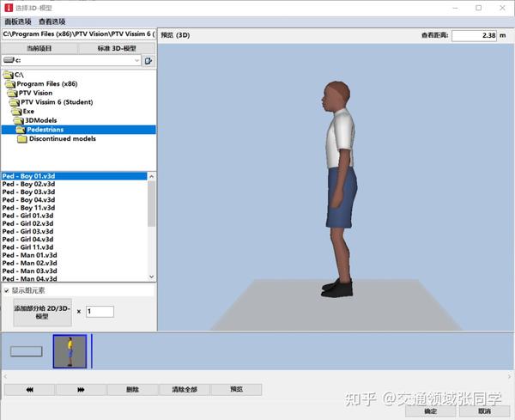The height and width of the screenshot is (420, 515).
Task: Select Ped - Man 02.v3d file
Action: [x=29, y=263]
